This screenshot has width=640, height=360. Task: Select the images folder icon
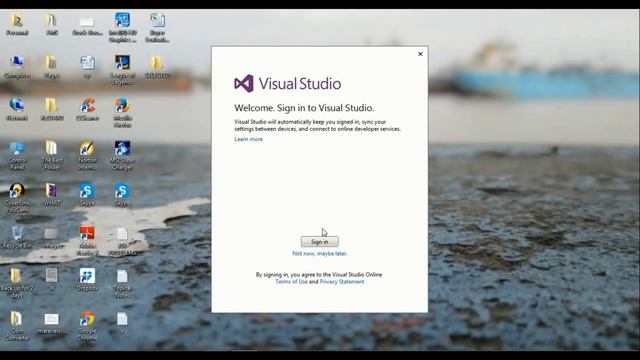[x=52, y=238]
